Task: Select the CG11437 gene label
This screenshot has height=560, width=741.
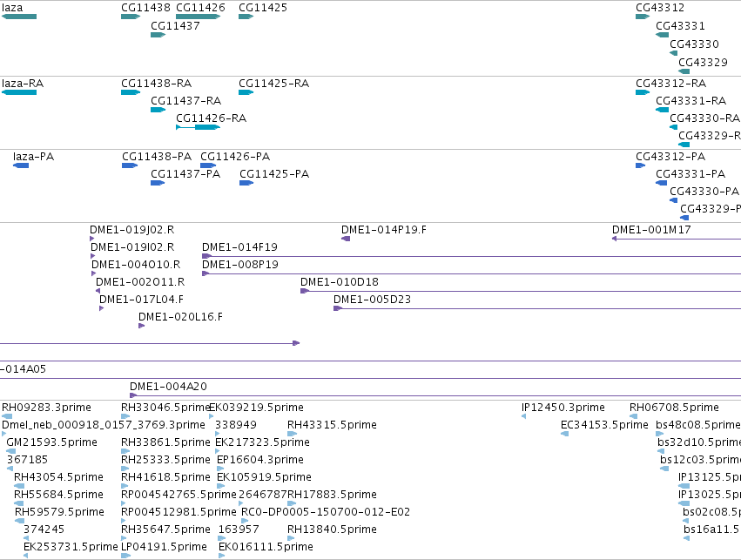Action: 175,26
